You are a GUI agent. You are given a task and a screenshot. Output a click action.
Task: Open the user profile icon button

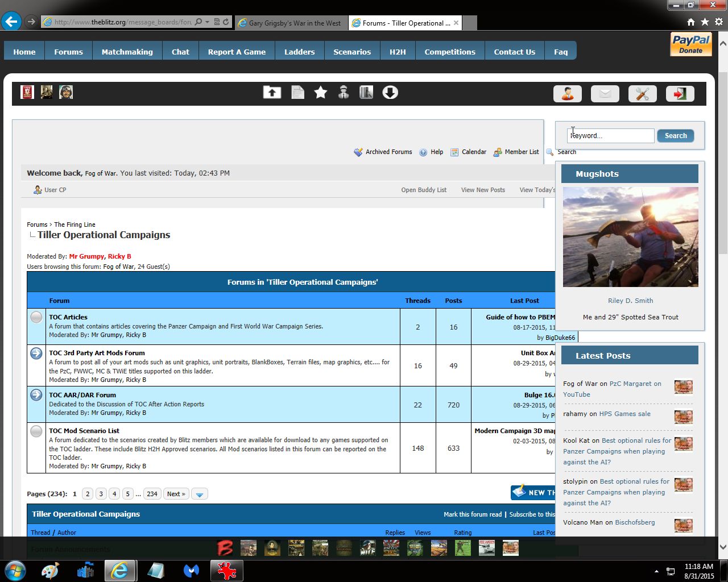pos(567,94)
